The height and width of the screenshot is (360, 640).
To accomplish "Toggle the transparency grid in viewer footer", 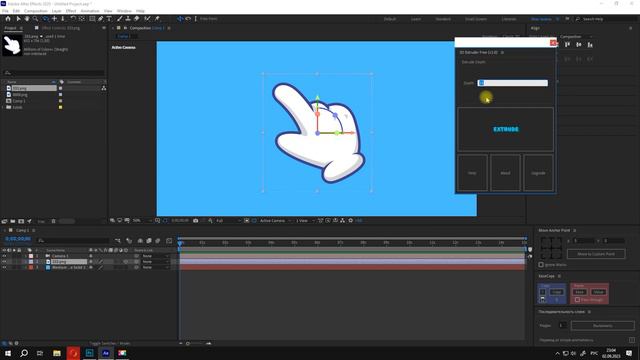I will tap(254, 220).
